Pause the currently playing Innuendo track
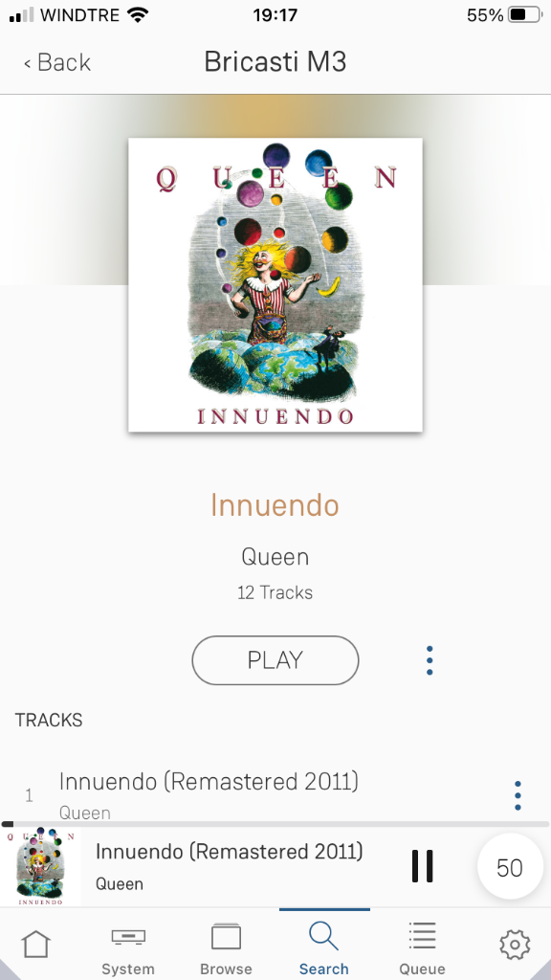This screenshot has height=980, width=551. tap(422, 866)
